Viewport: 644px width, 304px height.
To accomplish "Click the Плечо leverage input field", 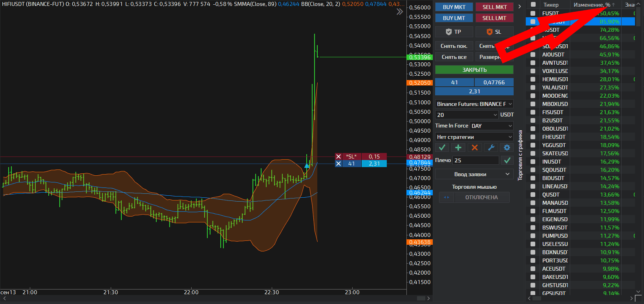I will click(x=476, y=160).
